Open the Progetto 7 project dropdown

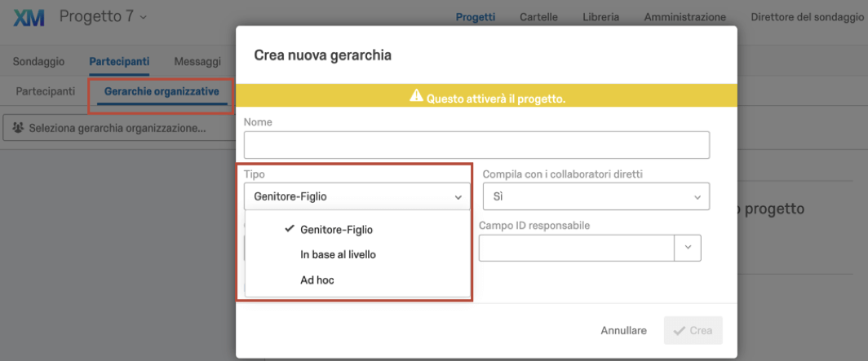coord(103,16)
